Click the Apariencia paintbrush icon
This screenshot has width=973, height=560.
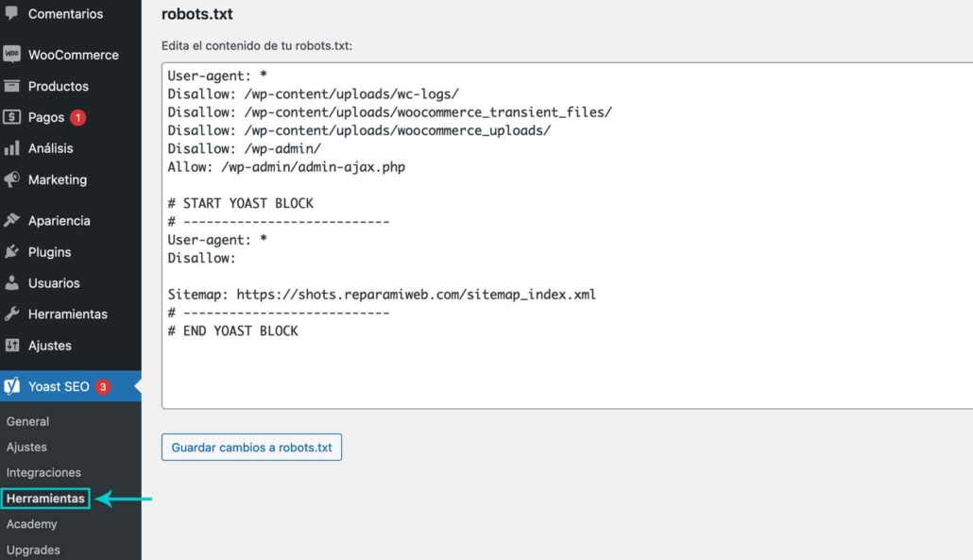click(x=11, y=220)
